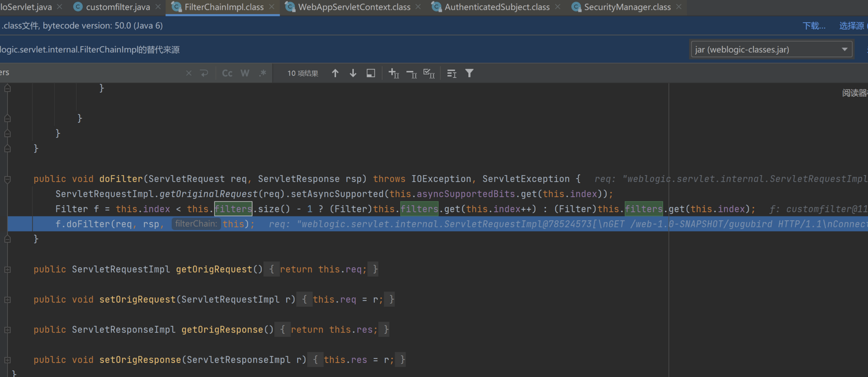Viewport: 868px width, 377px height.
Task: Collapse the doFilter method body
Action: click(7, 179)
